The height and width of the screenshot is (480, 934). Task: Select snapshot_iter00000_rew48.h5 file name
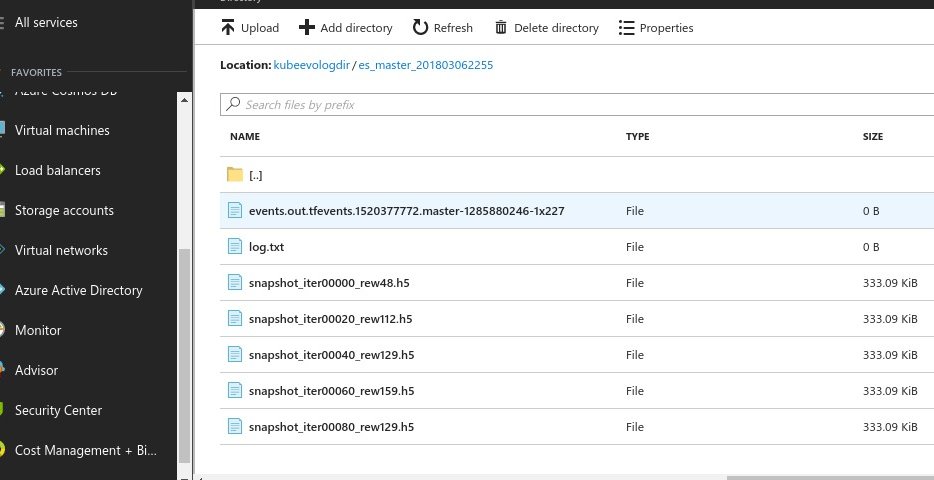click(x=329, y=283)
